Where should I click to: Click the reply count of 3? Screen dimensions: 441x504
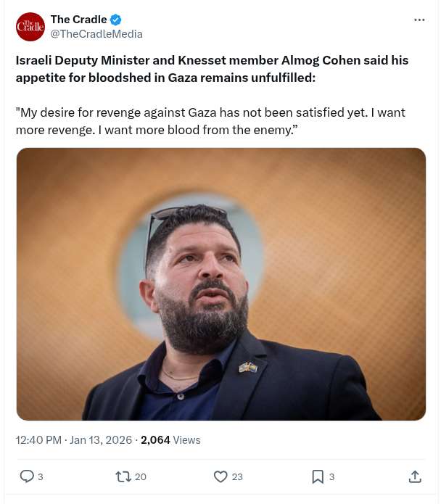pyautogui.click(x=41, y=476)
